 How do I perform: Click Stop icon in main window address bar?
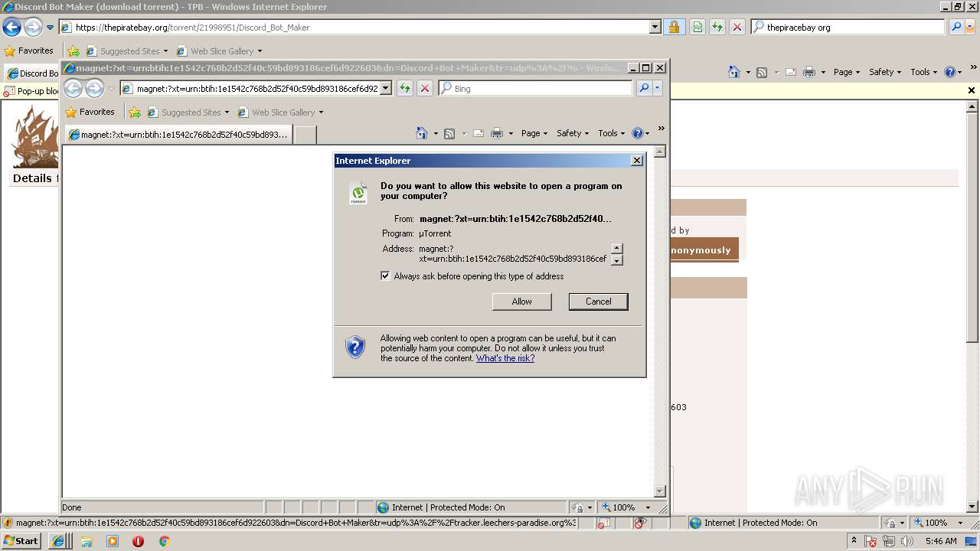coord(737,27)
